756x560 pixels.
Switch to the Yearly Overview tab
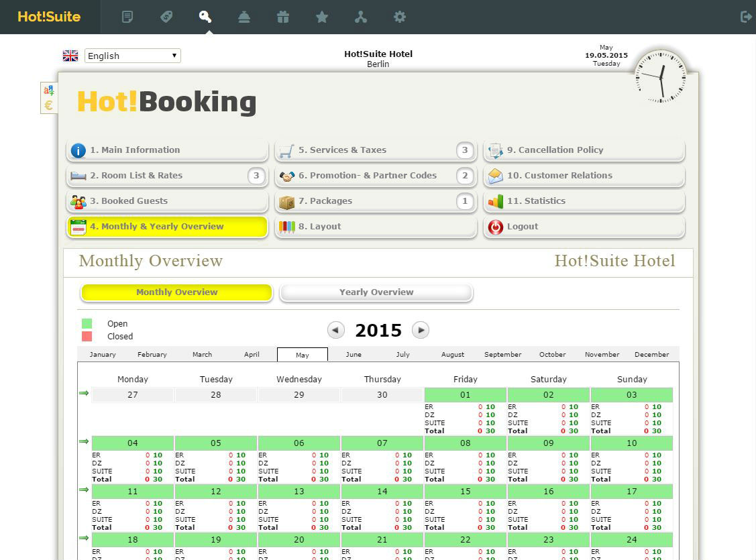pyautogui.click(x=376, y=292)
